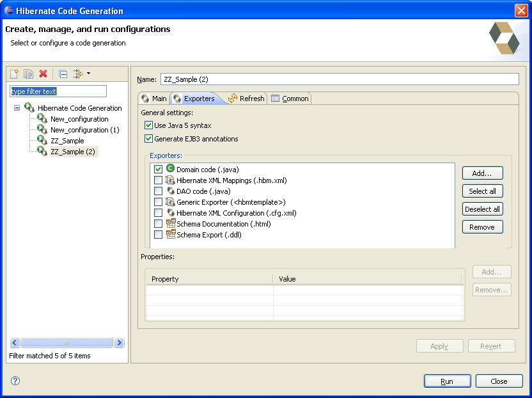Click icon beside New_configuration (1)

click(42, 129)
